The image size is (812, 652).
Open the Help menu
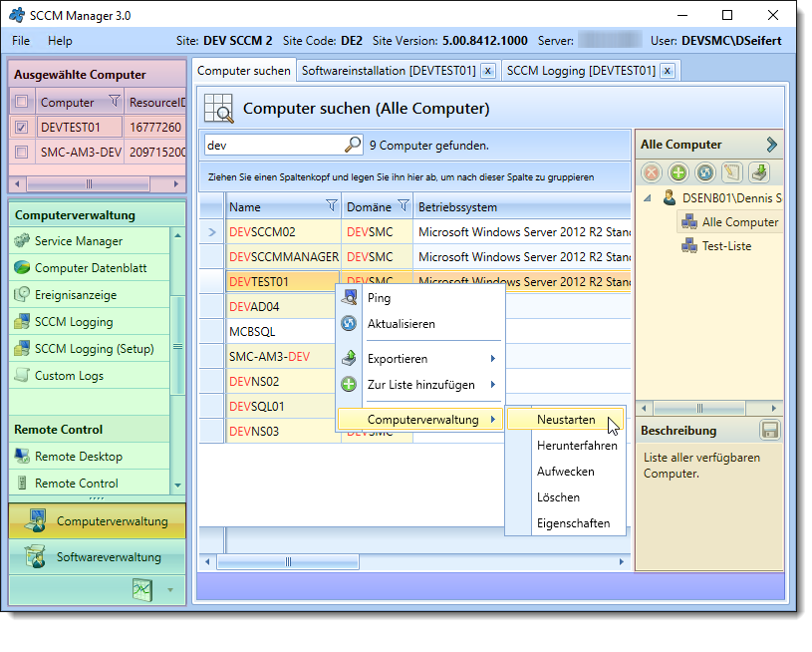tap(60, 41)
